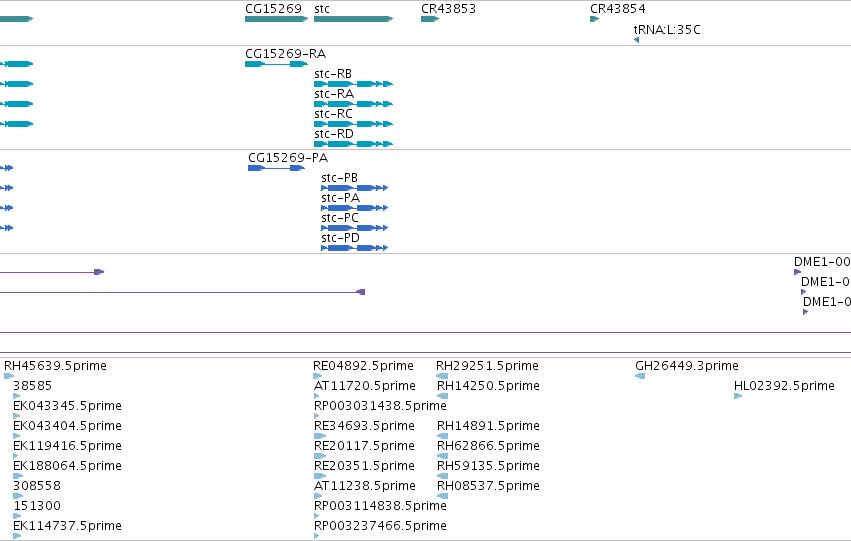The image size is (851, 541).
Task: Select the EK114737.5prime EST
Action: (x=67, y=526)
